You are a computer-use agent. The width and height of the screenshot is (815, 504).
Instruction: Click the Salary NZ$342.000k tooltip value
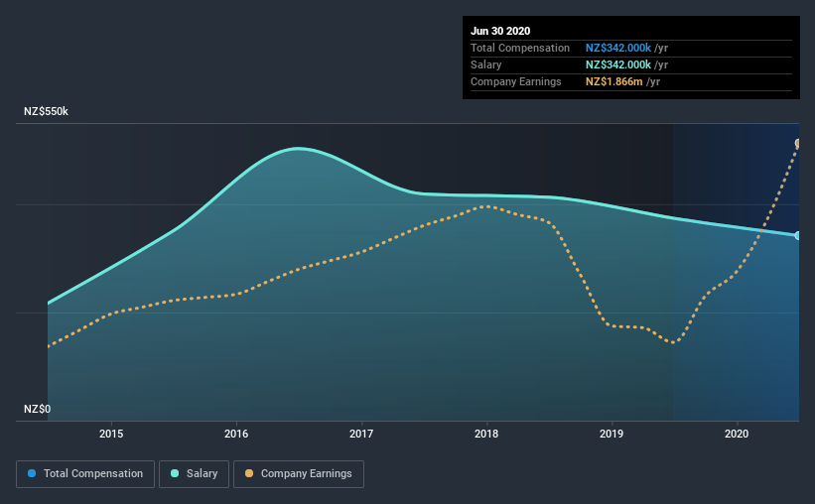tap(618, 64)
